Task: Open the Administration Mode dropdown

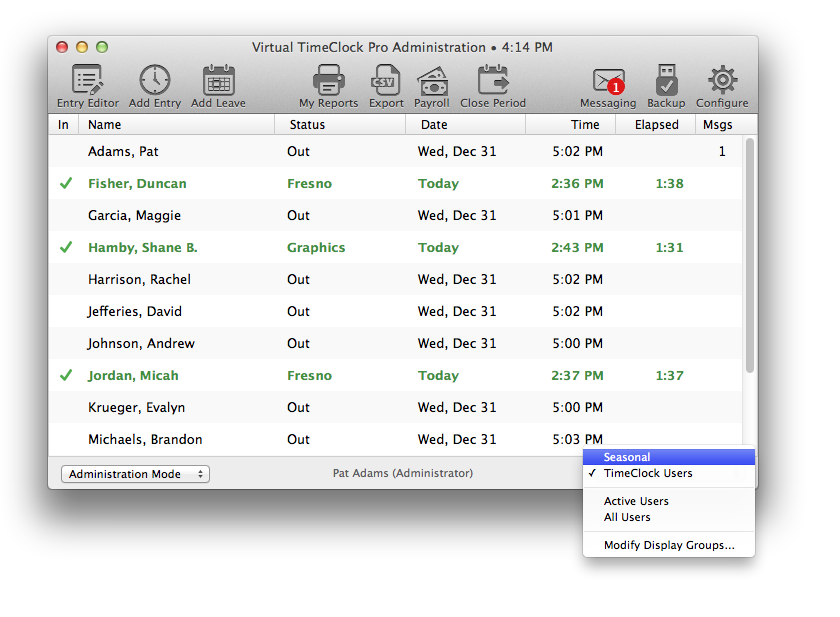Action: coord(135,474)
